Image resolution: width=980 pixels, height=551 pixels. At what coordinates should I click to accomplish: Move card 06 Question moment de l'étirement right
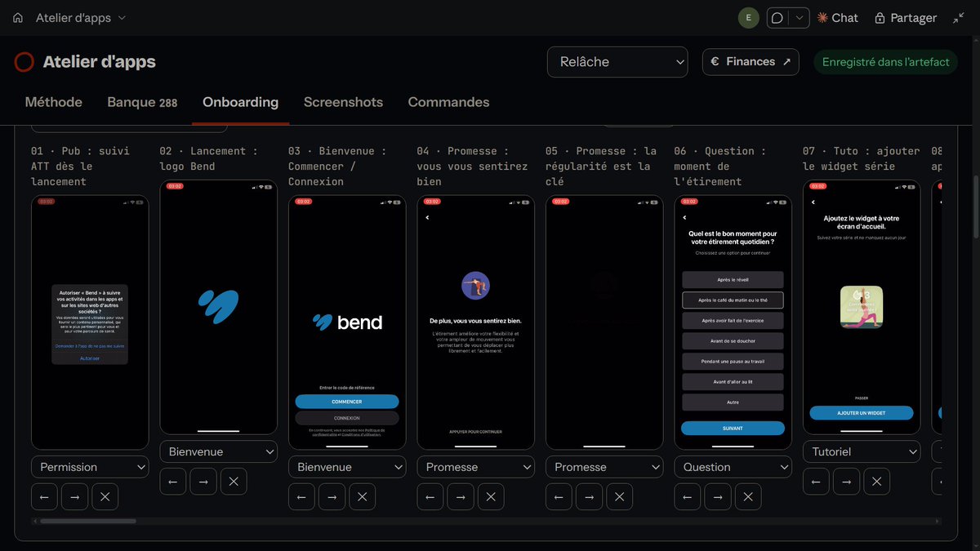(718, 496)
